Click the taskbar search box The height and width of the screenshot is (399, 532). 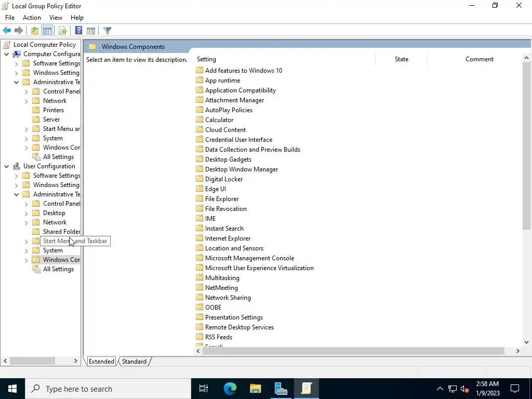(108, 389)
